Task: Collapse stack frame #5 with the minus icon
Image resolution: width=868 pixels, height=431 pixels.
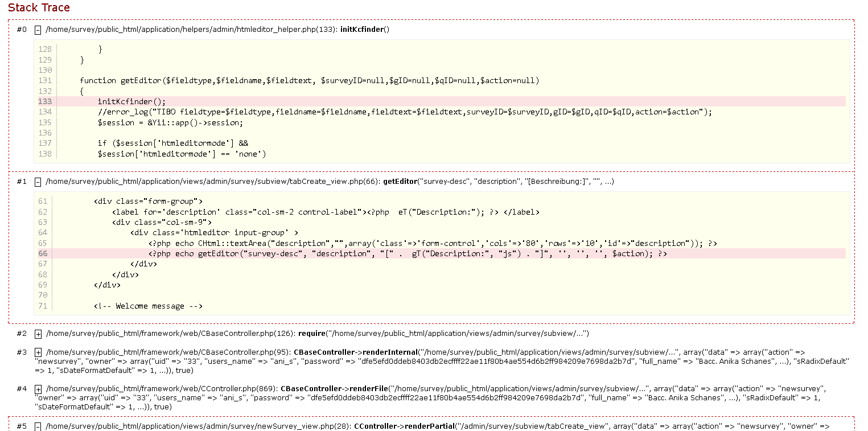Action: pyautogui.click(x=38, y=426)
